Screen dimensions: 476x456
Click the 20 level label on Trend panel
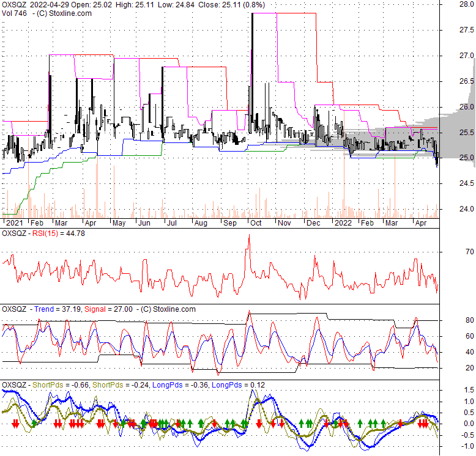click(x=470, y=368)
